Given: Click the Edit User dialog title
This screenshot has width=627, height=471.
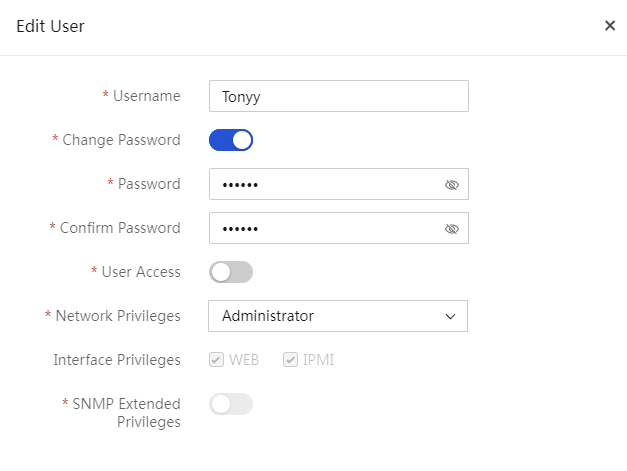Looking at the screenshot, I should click(x=50, y=26).
